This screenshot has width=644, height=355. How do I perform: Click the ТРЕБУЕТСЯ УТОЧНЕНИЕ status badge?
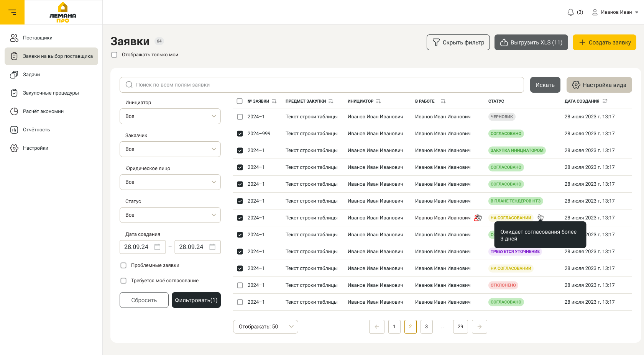(x=515, y=252)
